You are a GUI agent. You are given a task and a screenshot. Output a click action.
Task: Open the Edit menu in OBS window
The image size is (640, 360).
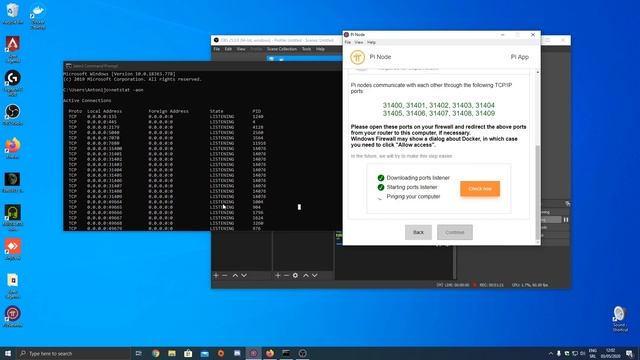tap(228, 49)
